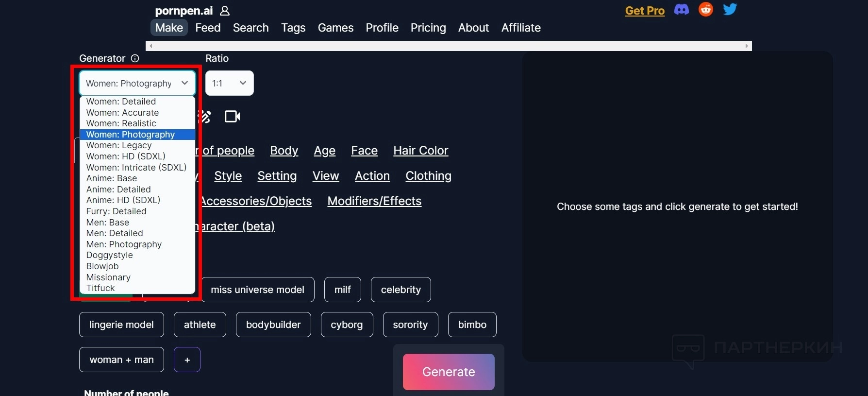This screenshot has height=396, width=868.
Task: Open the Setting tag category
Action: 277,176
